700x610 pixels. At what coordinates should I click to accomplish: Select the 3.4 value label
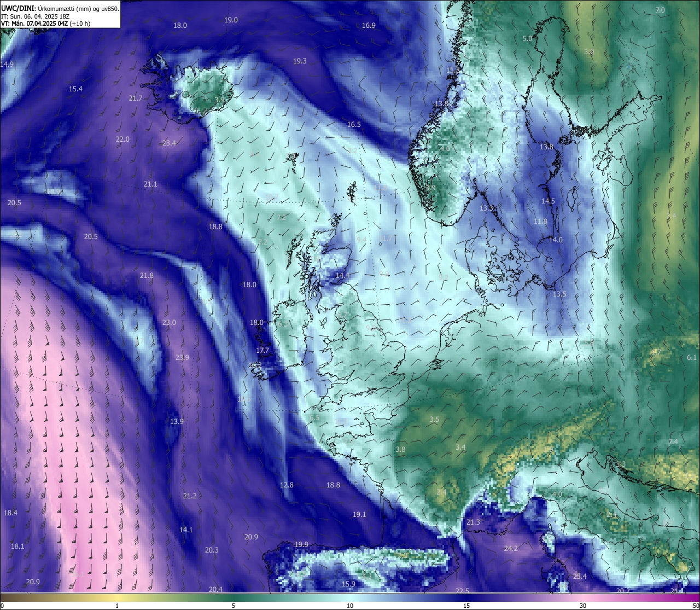tap(460, 448)
